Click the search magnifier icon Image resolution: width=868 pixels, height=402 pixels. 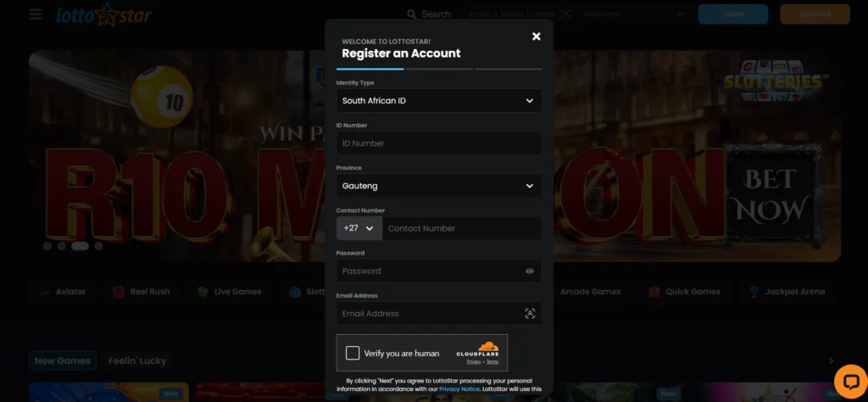pyautogui.click(x=411, y=14)
